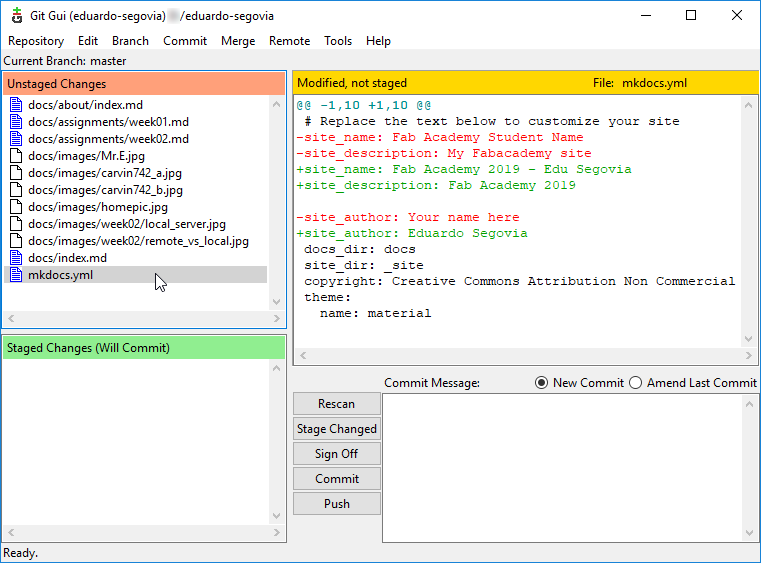This screenshot has height=563, width=761.
Task: Open the Branch menu
Action: coord(130,41)
